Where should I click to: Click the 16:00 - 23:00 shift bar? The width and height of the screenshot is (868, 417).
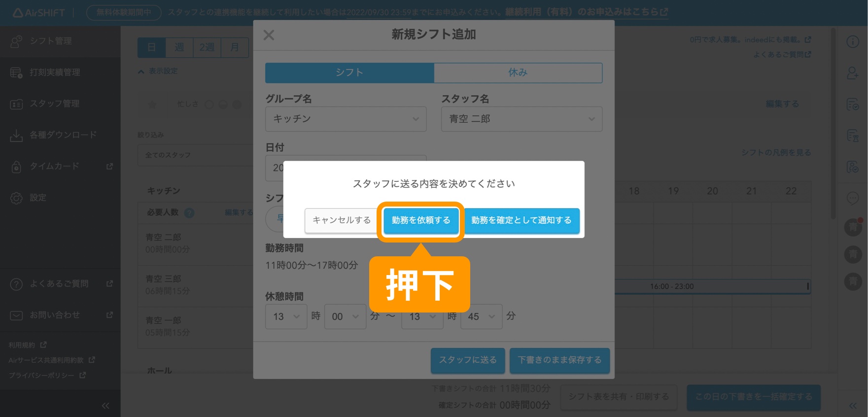click(x=712, y=286)
